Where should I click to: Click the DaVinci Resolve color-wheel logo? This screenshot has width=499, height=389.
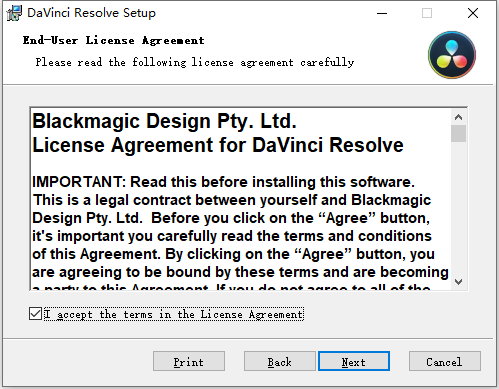pyautogui.click(x=452, y=55)
